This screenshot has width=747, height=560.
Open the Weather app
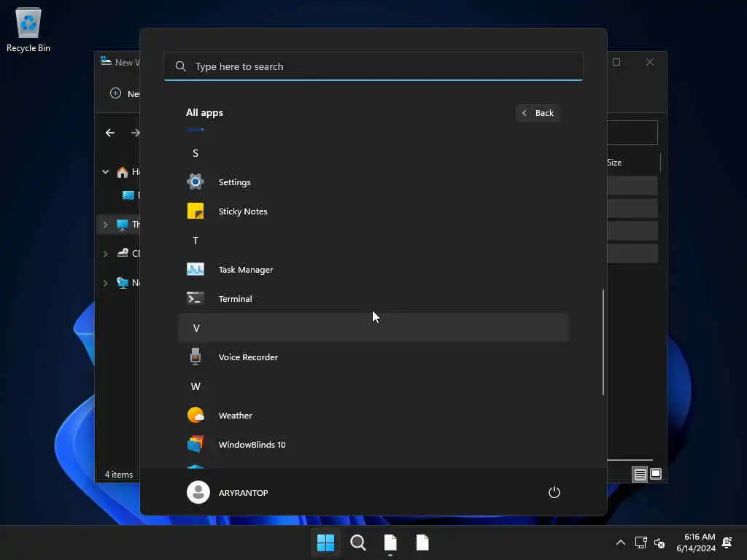point(373,415)
